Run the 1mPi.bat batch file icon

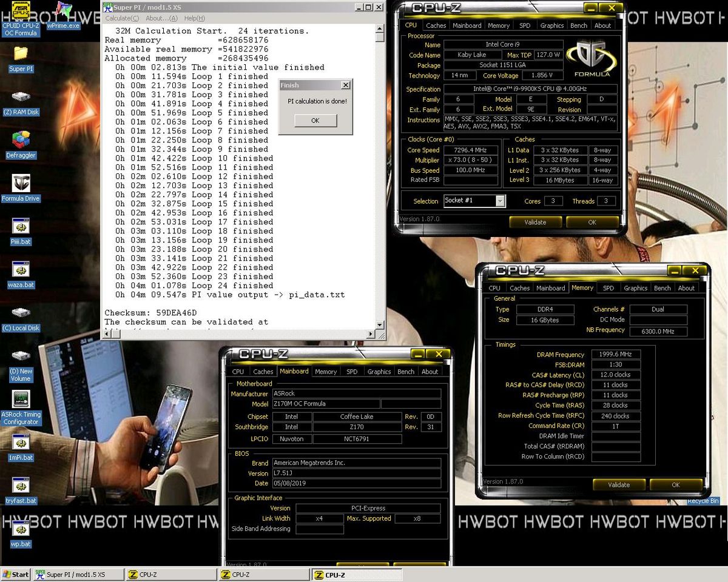point(21,447)
